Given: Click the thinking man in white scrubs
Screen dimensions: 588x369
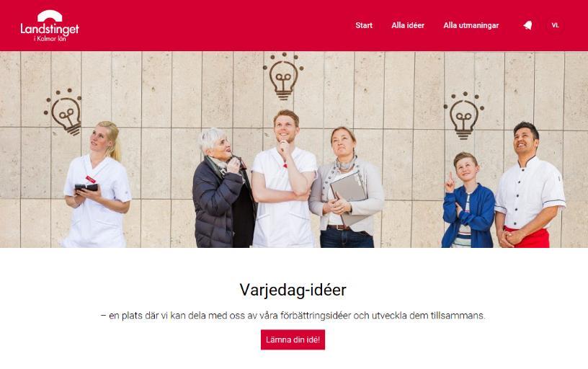Looking at the screenshot, I should [x=284, y=179].
